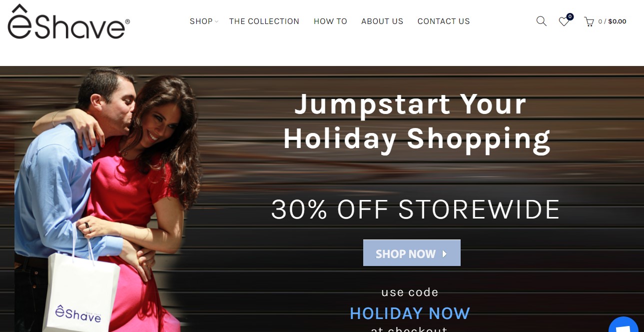Viewport: 644px width, 332px height.
Task: Click the 30% OFF STOREWIDE text
Action: coord(415,209)
